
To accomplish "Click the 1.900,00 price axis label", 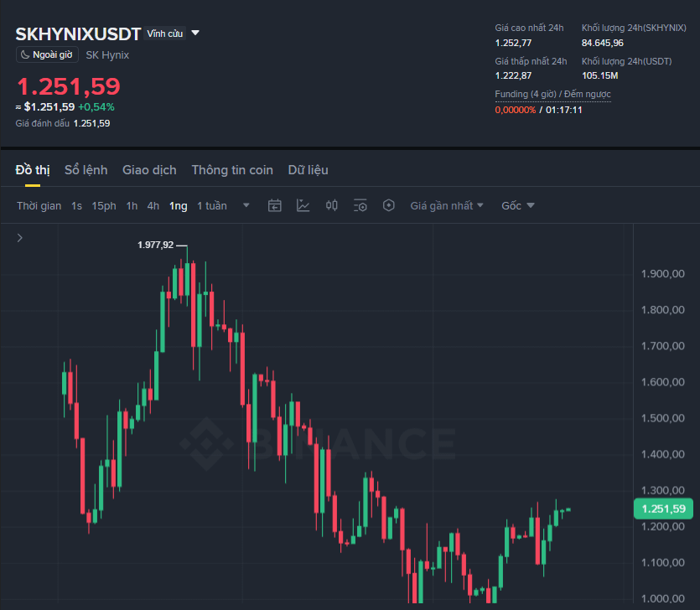I will pos(662,273).
